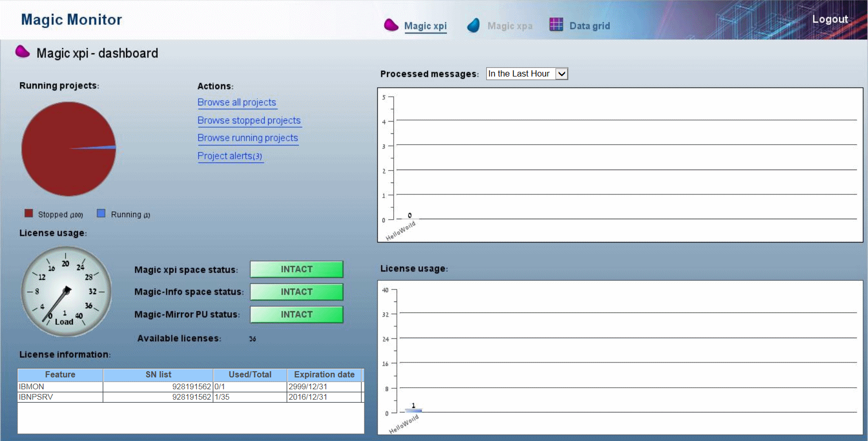Viewport: 868px width, 441px height.
Task: Click the Running projects pie chart
Action: coord(69,149)
